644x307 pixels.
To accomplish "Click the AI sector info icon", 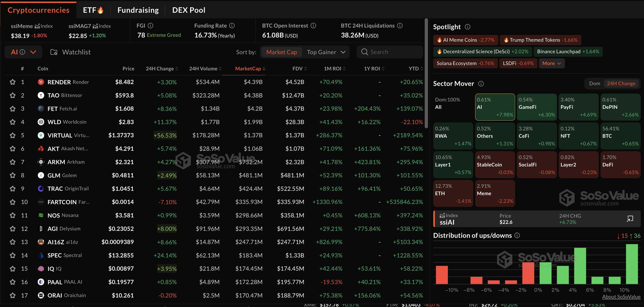I will [22, 52].
